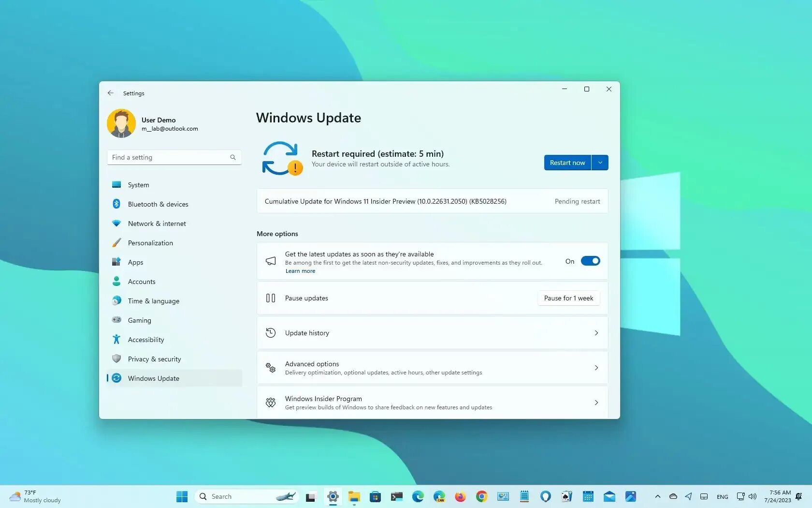Image resolution: width=812 pixels, height=508 pixels.
Task: Select Windows Update in sidebar
Action: click(x=174, y=378)
